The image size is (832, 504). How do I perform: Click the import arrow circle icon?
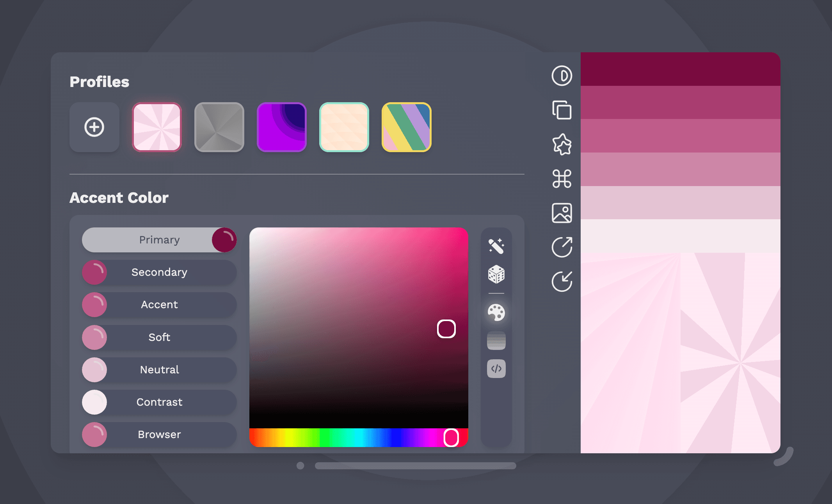[x=562, y=282]
